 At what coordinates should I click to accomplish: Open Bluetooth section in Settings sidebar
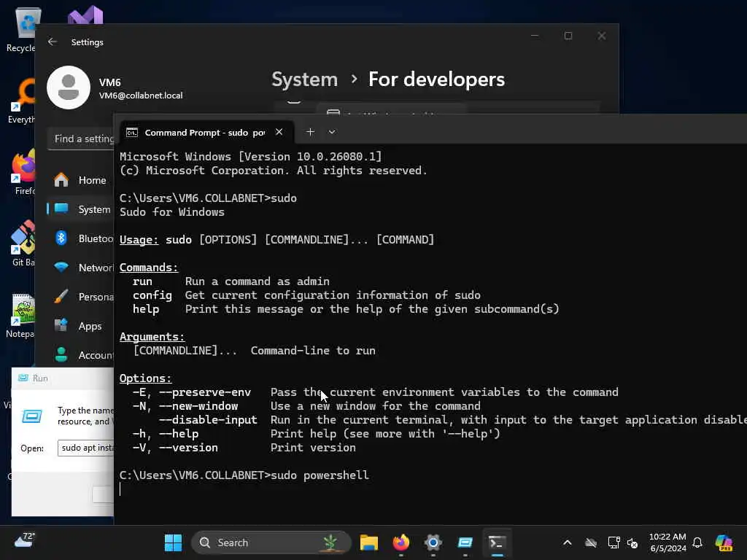tap(81, 238)
